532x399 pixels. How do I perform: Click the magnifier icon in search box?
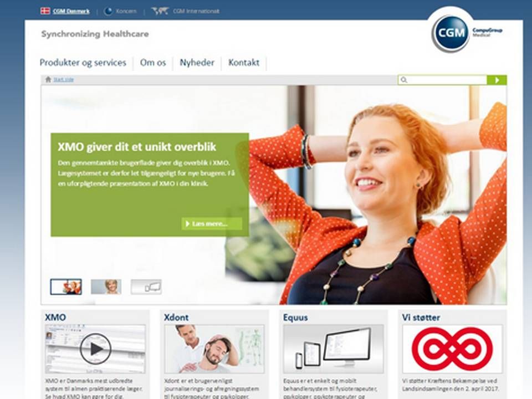pos(404,80)
